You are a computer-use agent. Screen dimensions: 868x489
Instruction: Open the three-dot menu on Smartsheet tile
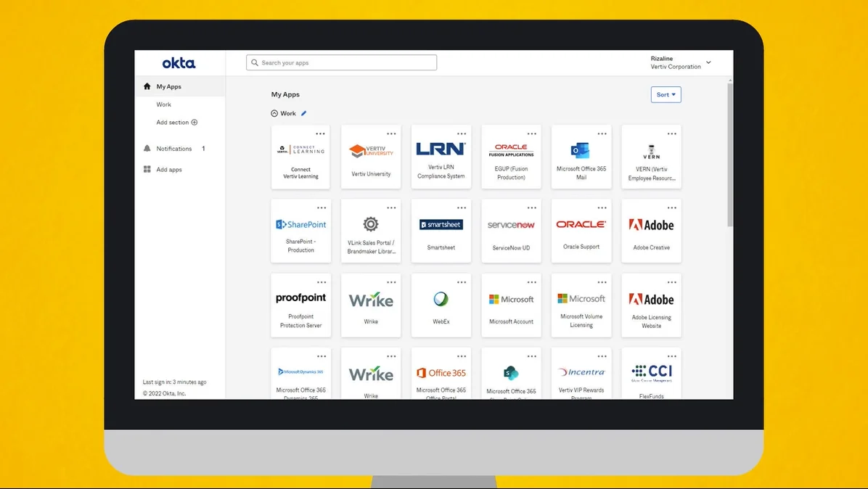[x=462, y=208]
